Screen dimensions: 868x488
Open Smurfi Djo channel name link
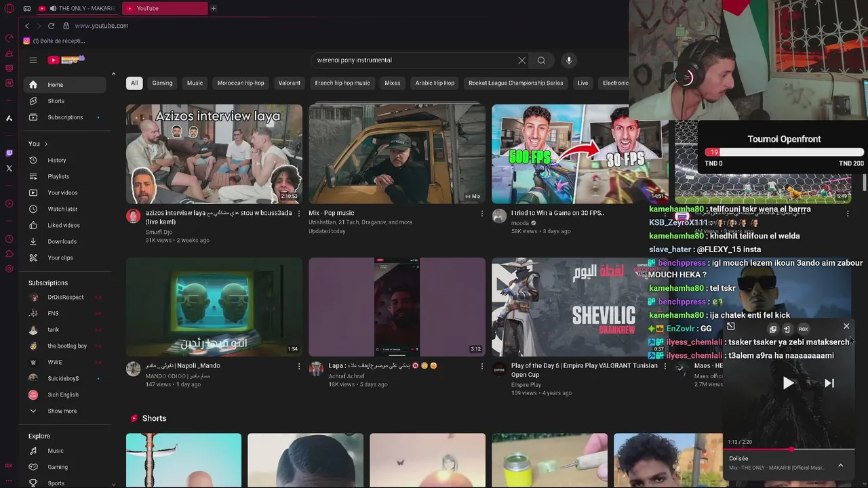(x=159, y=232)
